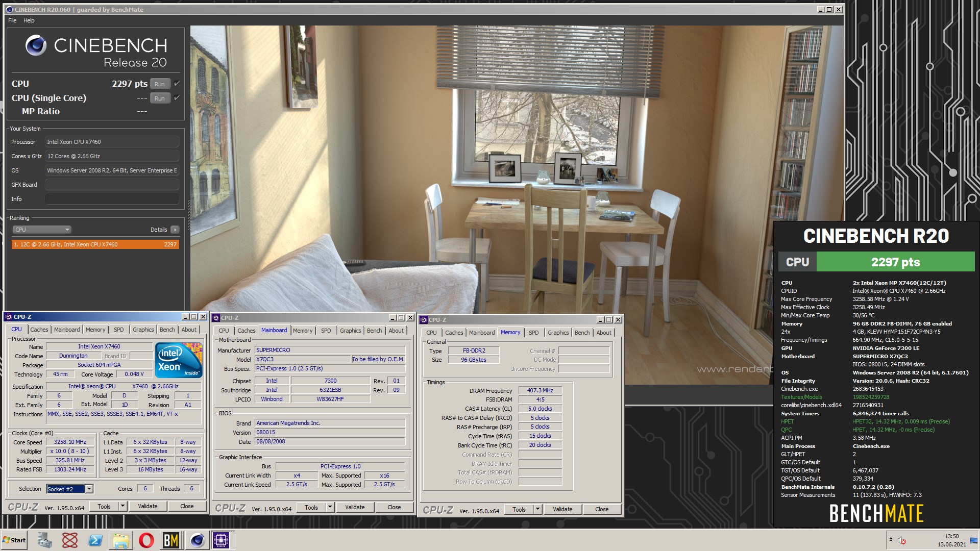Click the Textures/Models green entry in BenchMate

(x=801, y=397)
